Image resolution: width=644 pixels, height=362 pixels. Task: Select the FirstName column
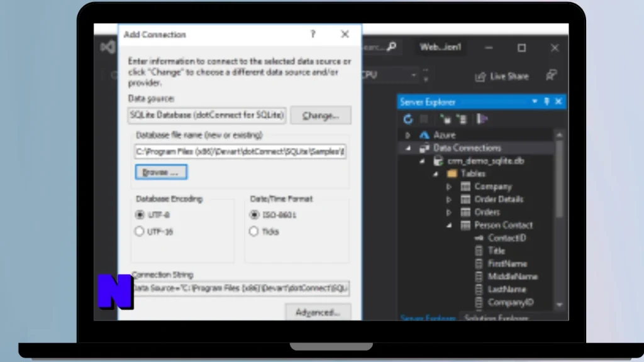508,264
